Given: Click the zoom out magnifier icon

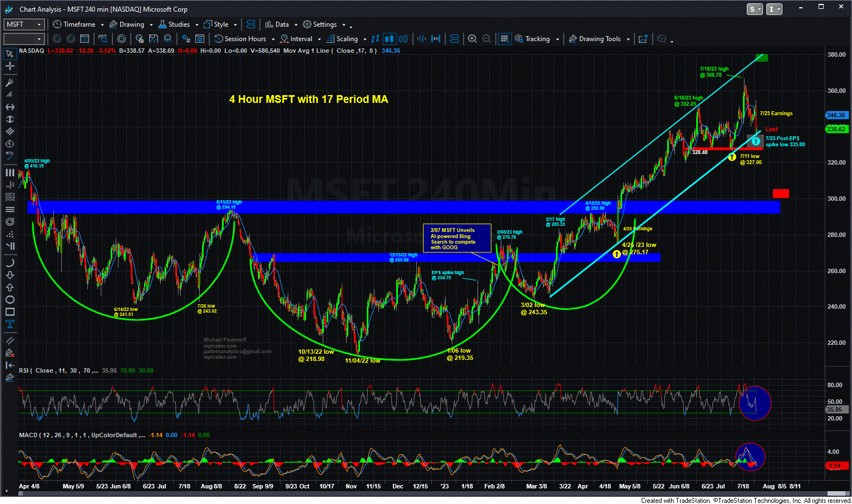Looking at the screenshot, I should click(x=486, y=39).
